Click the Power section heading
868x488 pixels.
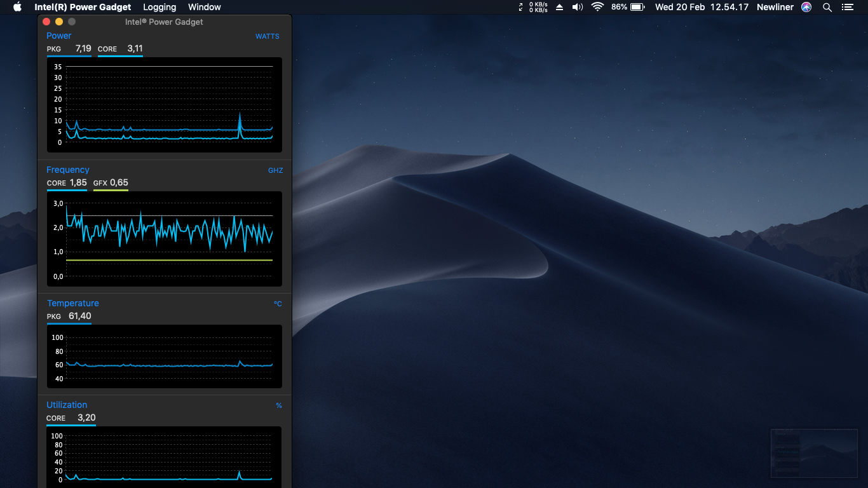pos(59,36)
